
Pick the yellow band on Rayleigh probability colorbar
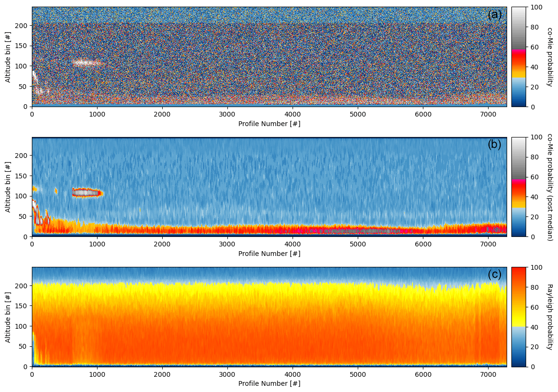pyautogui.click(x=519, y=319)
